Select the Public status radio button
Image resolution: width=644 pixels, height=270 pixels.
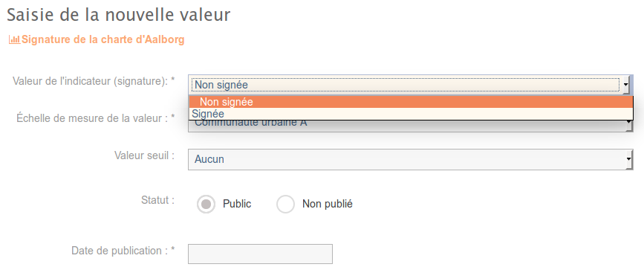pos(206,204)
